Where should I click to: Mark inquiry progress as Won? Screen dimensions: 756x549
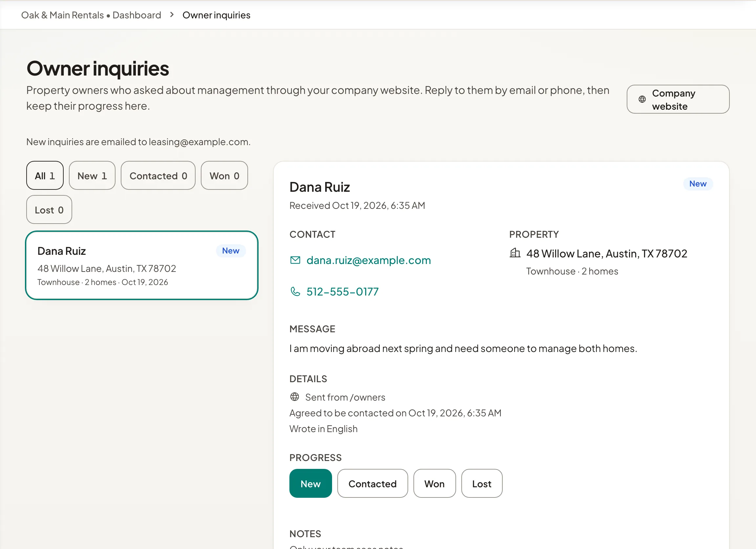click(434, 483)
